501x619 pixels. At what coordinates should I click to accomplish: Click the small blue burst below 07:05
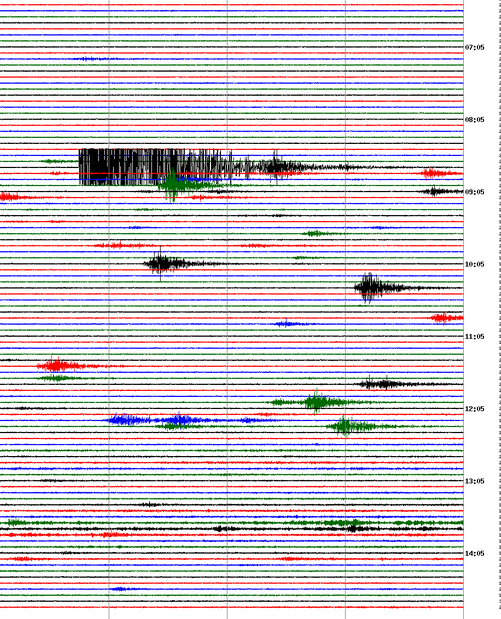[x=89, y=59]
